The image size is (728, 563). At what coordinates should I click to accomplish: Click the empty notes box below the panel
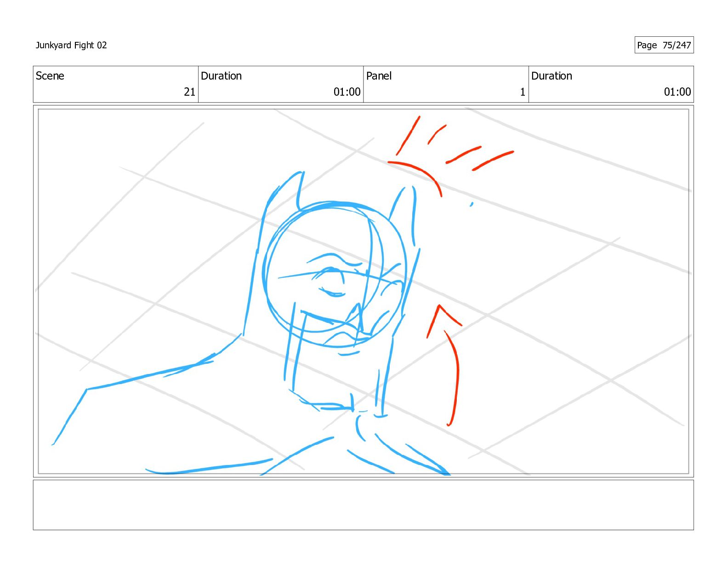coord(363,505)
